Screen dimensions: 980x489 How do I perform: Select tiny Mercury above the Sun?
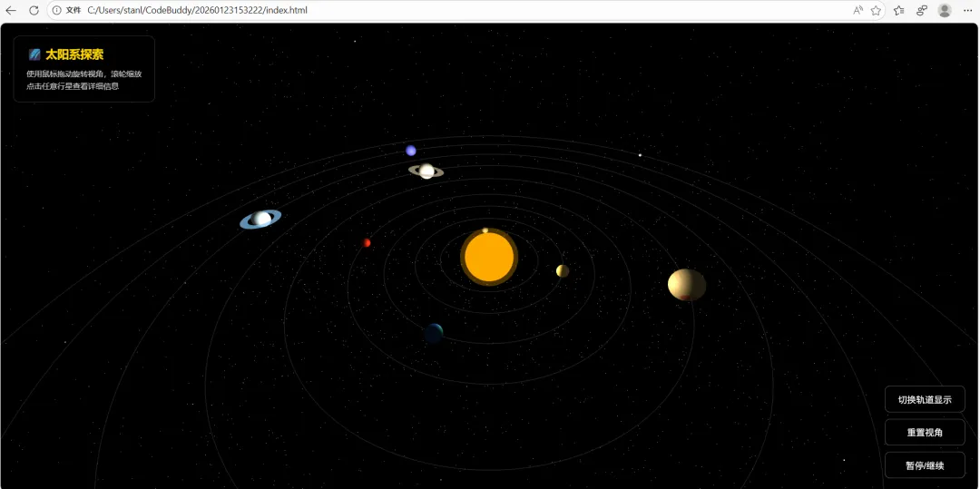485,230
